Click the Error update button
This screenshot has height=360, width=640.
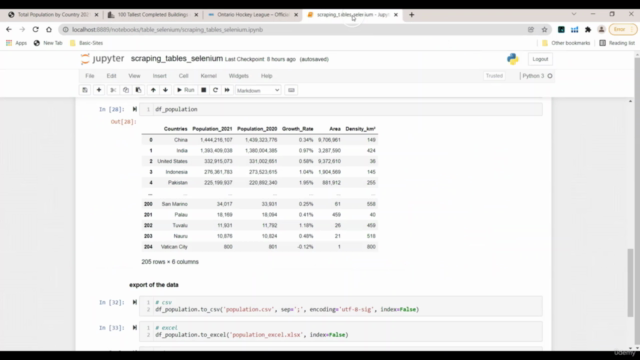622,29
